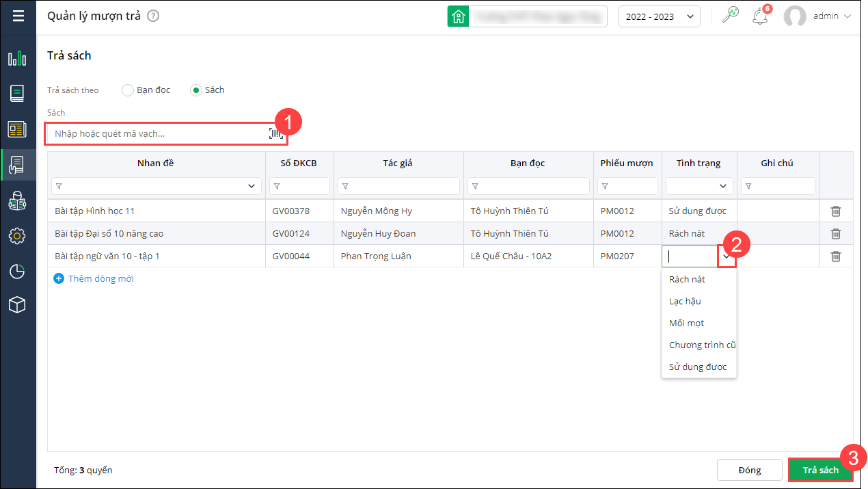
Task: Open the settings gear sidebar icon
Action: [17, 236]
